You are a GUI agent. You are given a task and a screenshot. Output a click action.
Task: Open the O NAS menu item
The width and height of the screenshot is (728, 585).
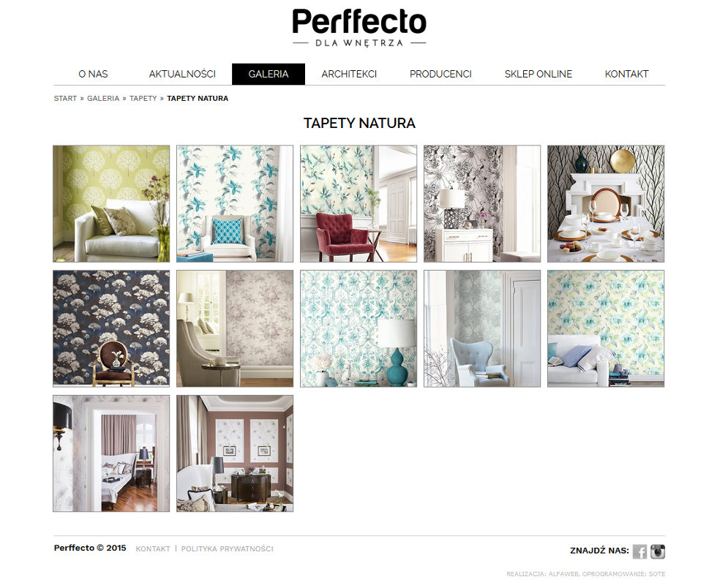click(93, 74)
